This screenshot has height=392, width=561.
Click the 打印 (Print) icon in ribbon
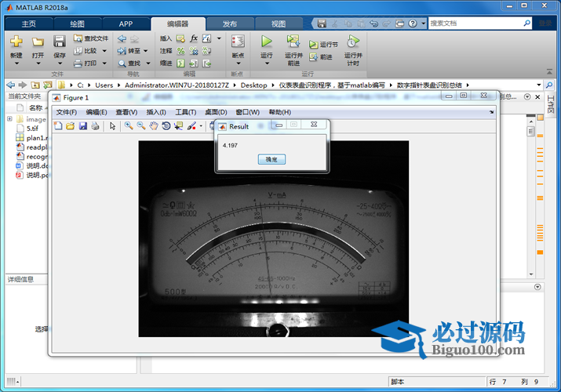(78, 64)
